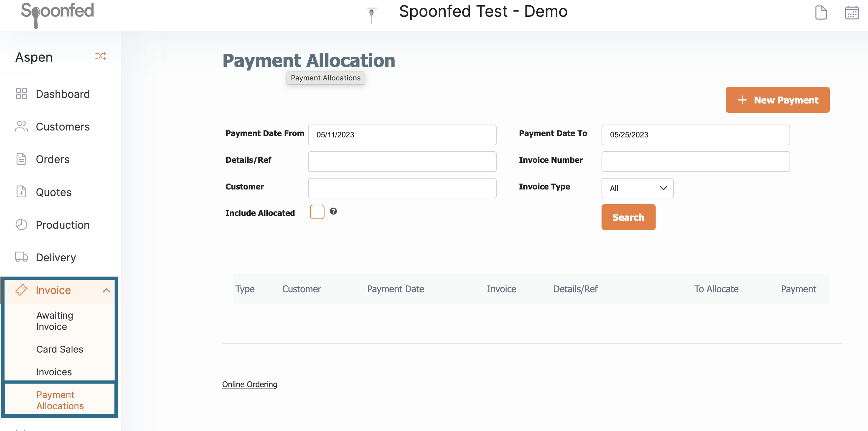
Task: Enable the Include Allocated checkbox
Action: 317,212
